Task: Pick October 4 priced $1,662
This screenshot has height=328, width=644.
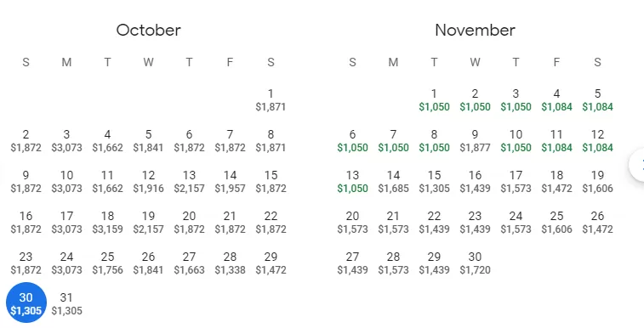Action: pyautogui.click(x=107, y=140)
